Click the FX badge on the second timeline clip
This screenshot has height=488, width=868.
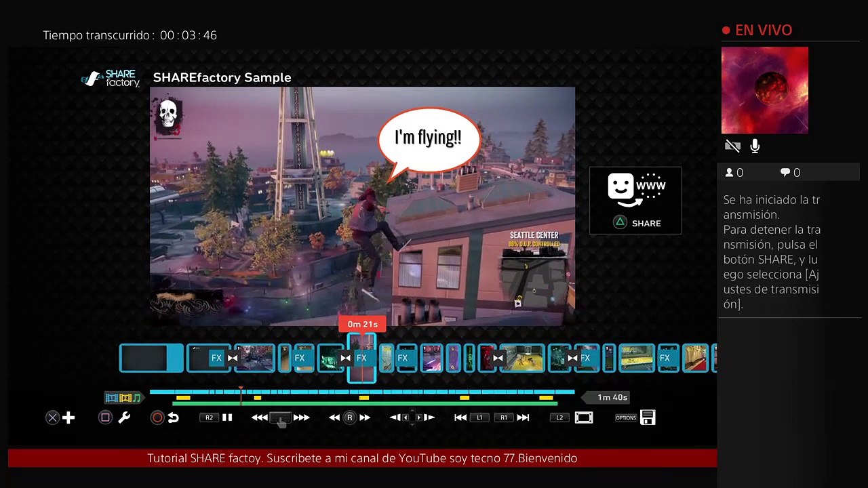[216, 358]
